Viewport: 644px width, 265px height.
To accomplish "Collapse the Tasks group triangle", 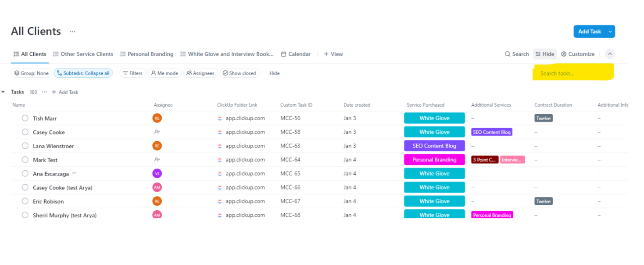I will pyautogui.click(x=4, y=92).
